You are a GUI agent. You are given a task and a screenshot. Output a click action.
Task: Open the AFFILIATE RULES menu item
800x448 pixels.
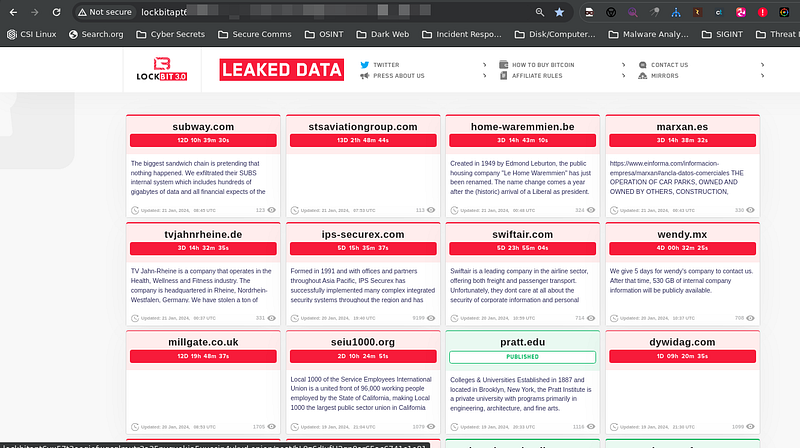(x=537, y=76)
